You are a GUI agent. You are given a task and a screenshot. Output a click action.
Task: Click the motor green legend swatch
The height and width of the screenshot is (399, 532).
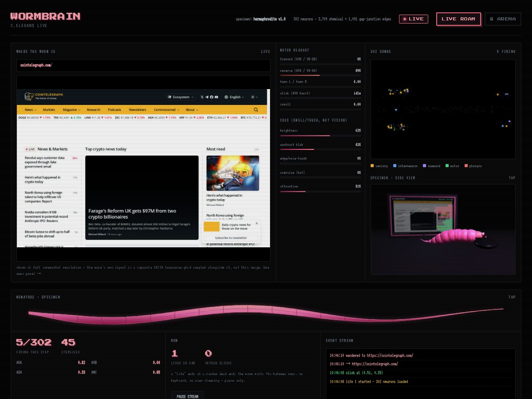tap(447, 166)
